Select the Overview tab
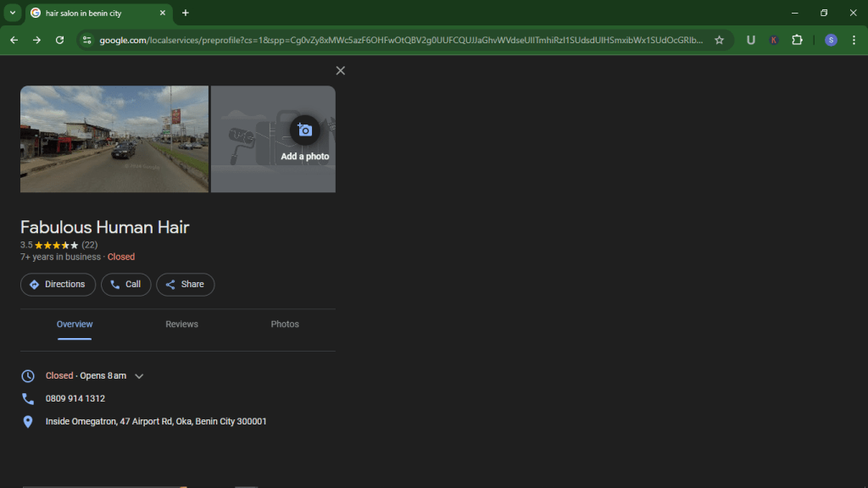 (x=75, y=324)
